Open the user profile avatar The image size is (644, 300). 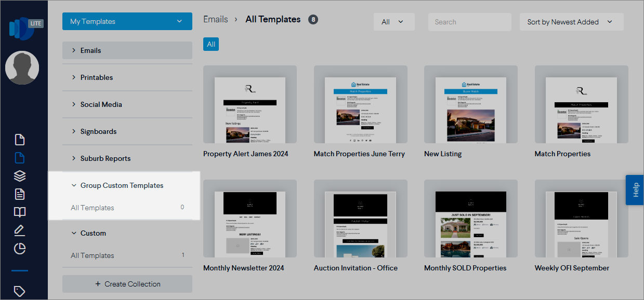pyautogui.click(x=22, y=68)
